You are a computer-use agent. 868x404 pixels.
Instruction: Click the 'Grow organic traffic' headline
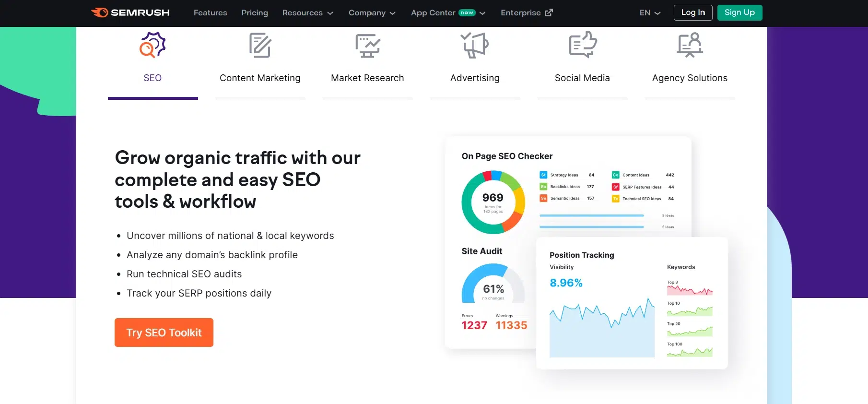(x=237, y=179)
